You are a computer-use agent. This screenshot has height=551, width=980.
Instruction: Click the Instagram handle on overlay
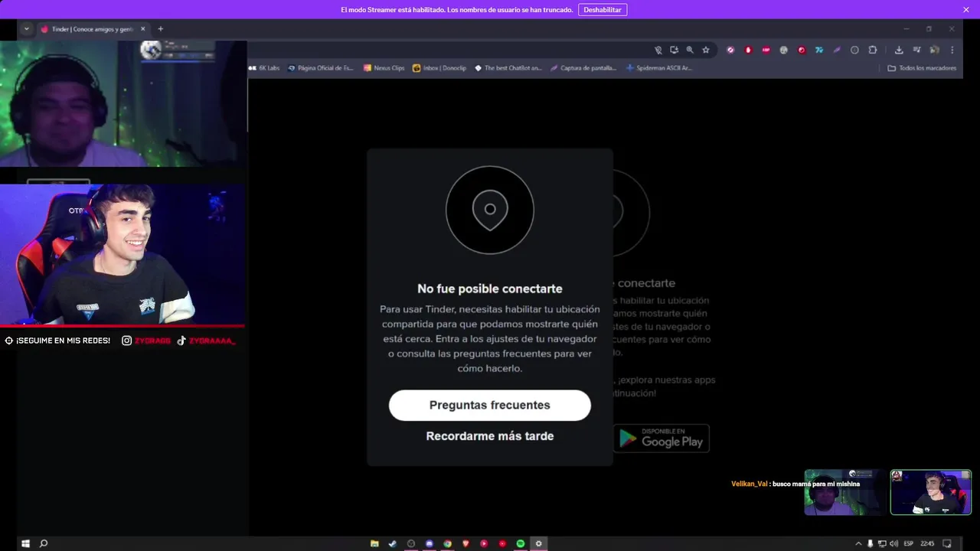click(x=146, y=341)
